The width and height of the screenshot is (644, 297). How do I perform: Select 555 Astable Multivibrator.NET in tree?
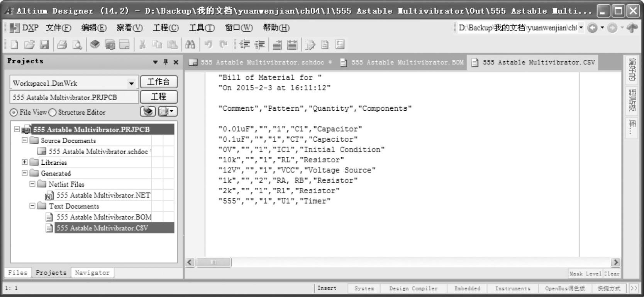pos(103,195)
